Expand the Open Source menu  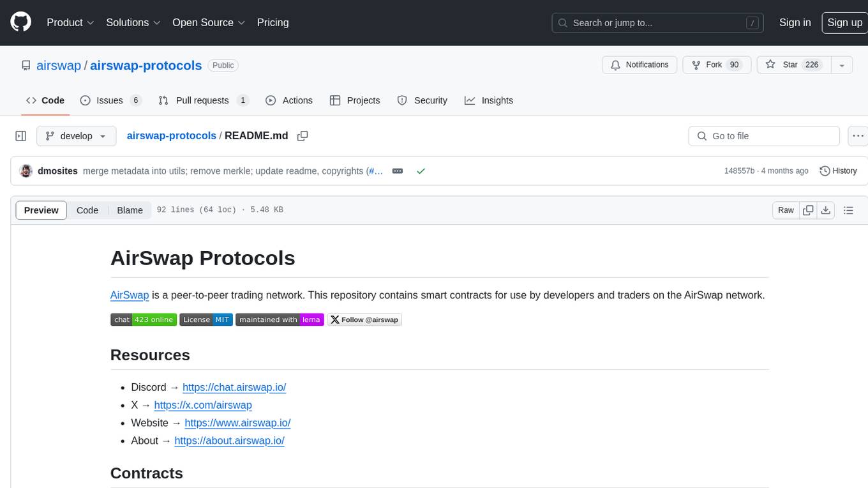tap(209, 22)
